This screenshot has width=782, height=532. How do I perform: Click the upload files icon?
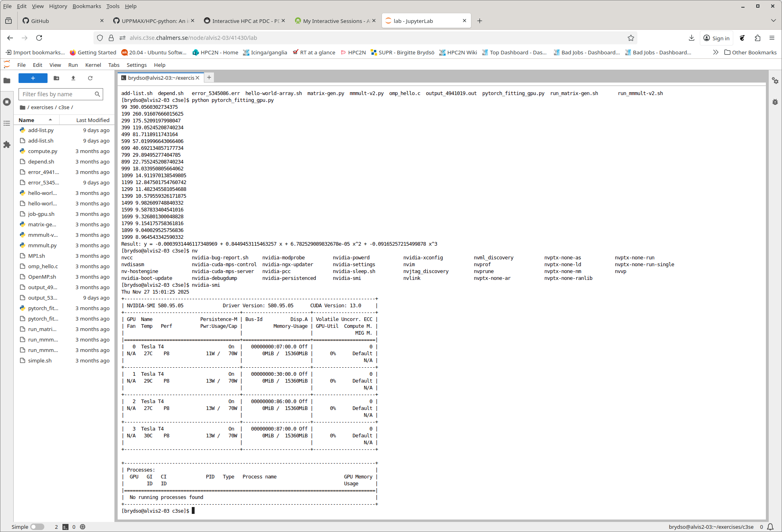tap(73, 78)
